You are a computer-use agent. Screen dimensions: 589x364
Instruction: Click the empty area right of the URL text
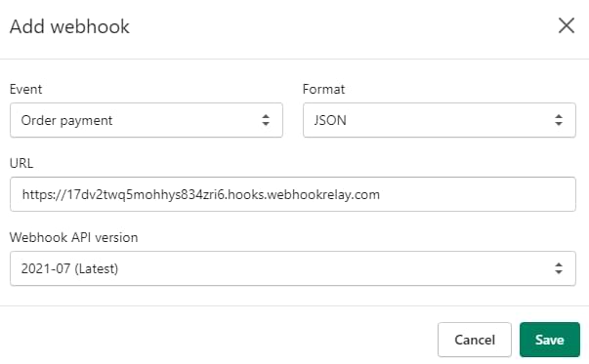477,194
